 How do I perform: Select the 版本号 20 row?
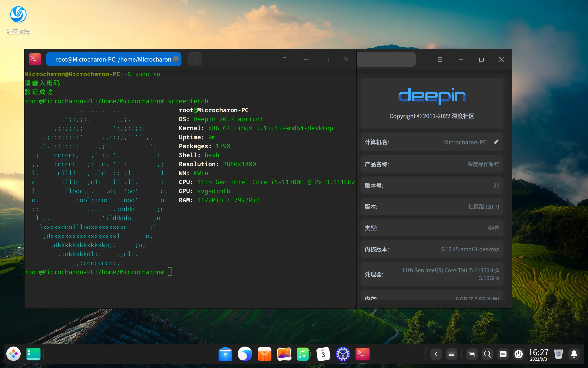432,185
